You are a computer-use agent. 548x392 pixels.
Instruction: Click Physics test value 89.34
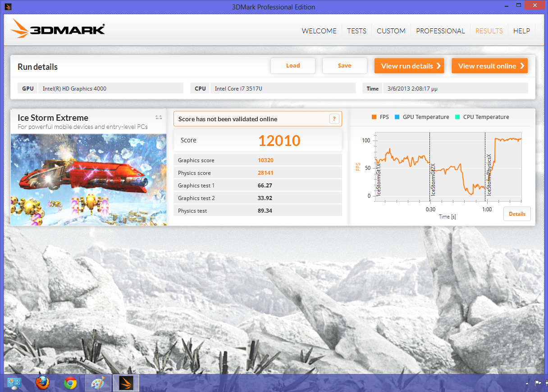pyautogui.click(x=265, y=211)
